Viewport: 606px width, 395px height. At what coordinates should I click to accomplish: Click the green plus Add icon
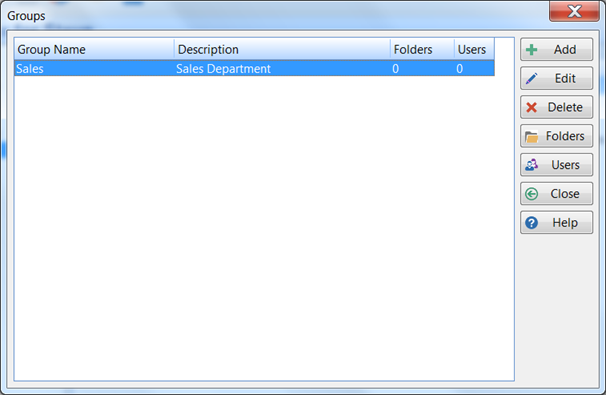pos(531,49)
